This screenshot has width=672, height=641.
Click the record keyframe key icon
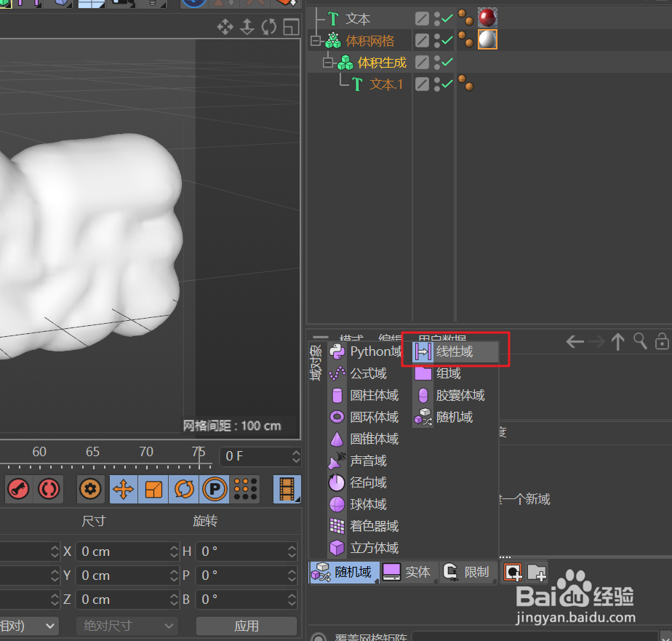pyautogui.click(x=18, y=489)
